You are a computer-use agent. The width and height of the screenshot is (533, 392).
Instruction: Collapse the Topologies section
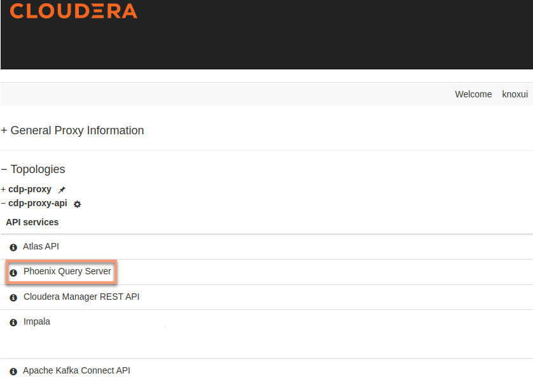(x=4, y=169)
